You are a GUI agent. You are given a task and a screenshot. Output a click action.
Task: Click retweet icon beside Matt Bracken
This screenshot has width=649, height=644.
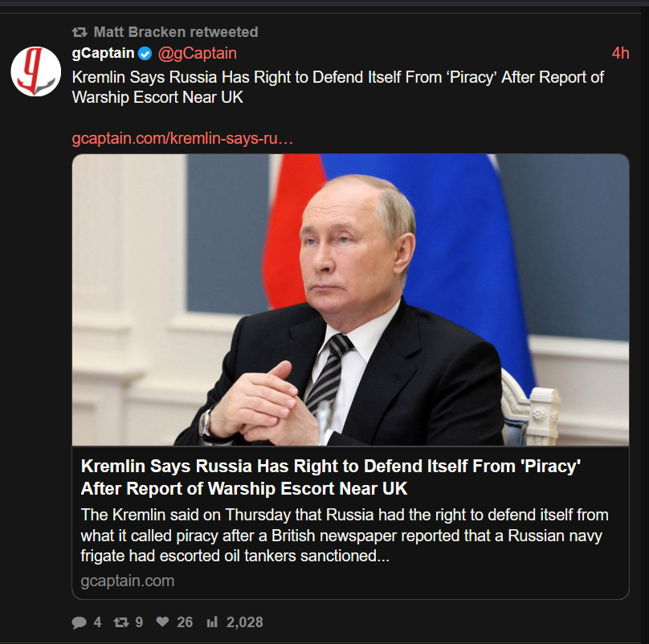(80, 32)
